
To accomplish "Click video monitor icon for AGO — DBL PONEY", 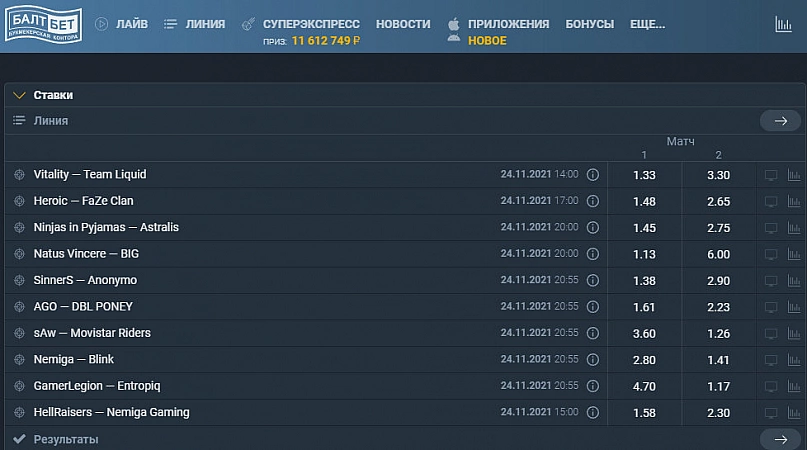I will click(x=770, y=307).
